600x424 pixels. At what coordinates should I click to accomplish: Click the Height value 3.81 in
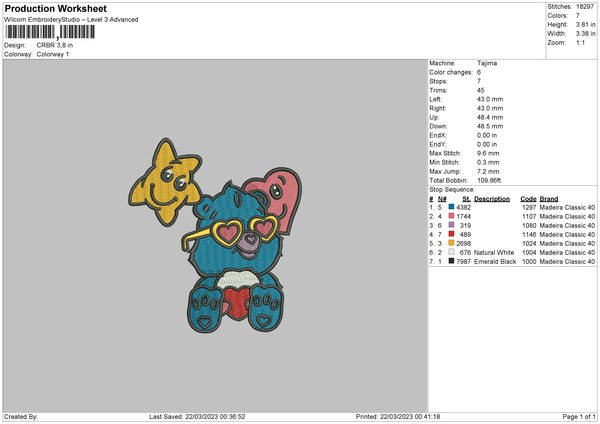(x=585, y=24)
